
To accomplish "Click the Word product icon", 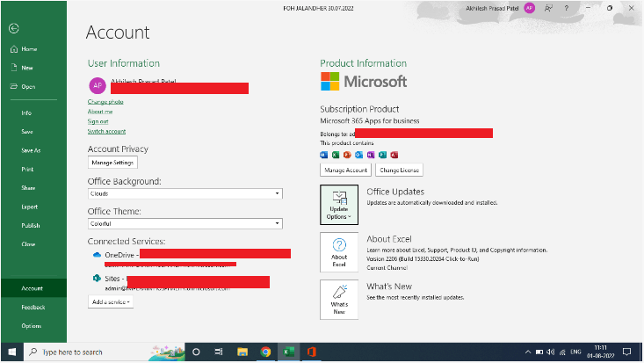I will tap(323, 155).
